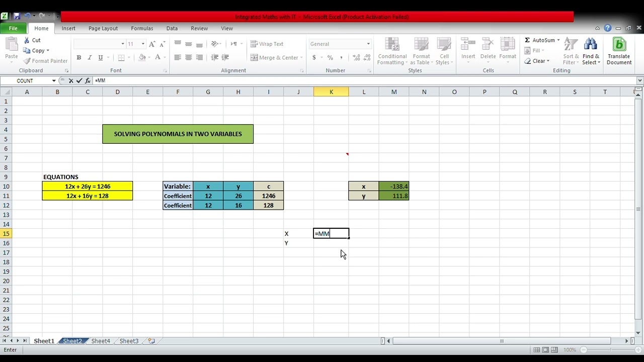Open Merge & Center dropdown arrow
644x362 pixels.
pyautogui.click(x=301, y=57)
